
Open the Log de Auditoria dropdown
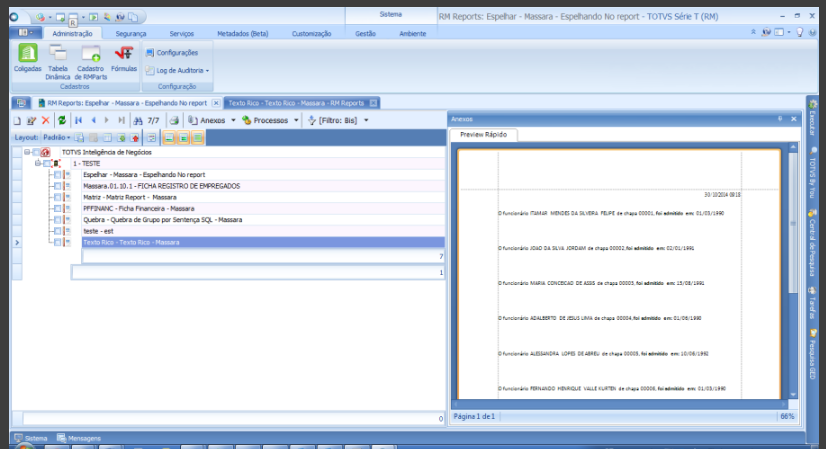[x=178, y=70]
